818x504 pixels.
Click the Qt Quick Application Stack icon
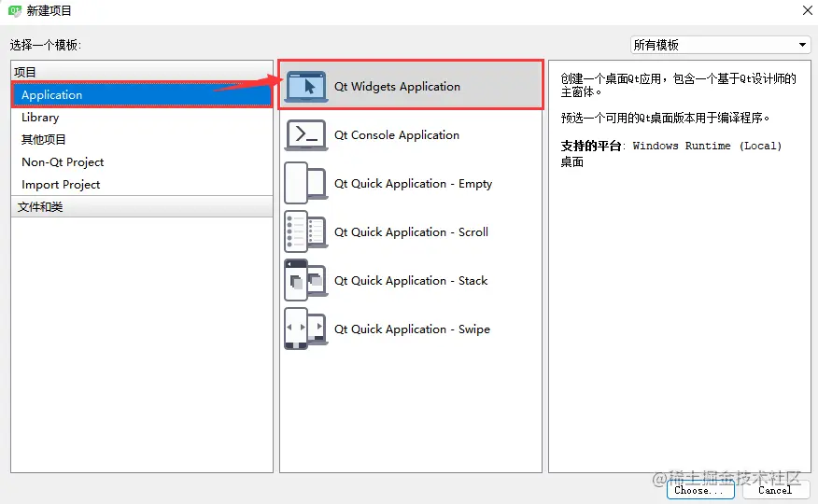click(x=306, y=280)
